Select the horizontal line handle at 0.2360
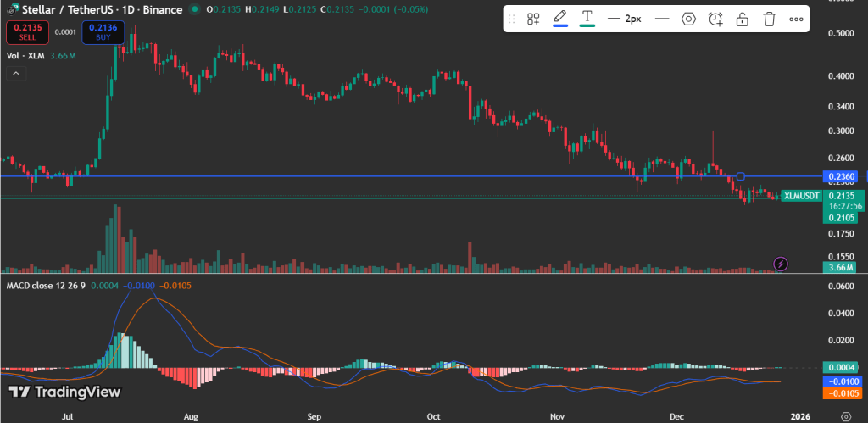The image size is (868, 423). [741, 176]
